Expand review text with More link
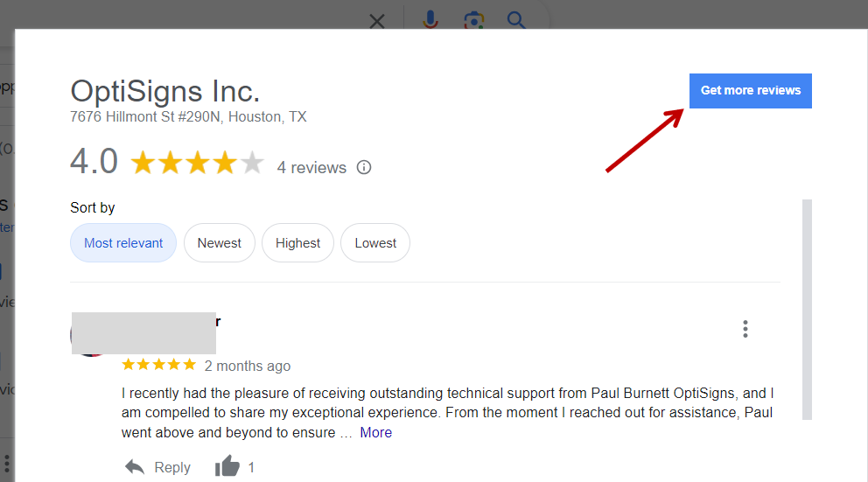The width and height of the screenshot is (868, 482). [x=376, y=433]
